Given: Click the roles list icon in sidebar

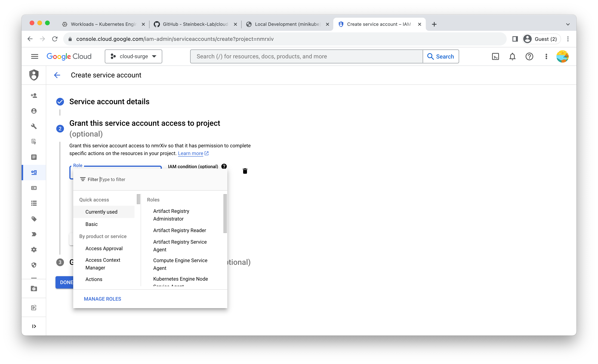Looking at the screenshot, I should 34,203.
